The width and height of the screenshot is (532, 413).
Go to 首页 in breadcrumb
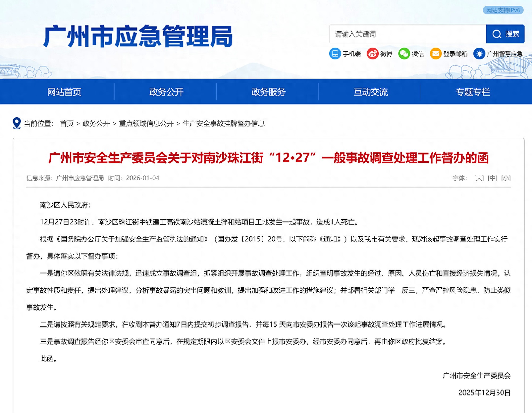point(66,124)
